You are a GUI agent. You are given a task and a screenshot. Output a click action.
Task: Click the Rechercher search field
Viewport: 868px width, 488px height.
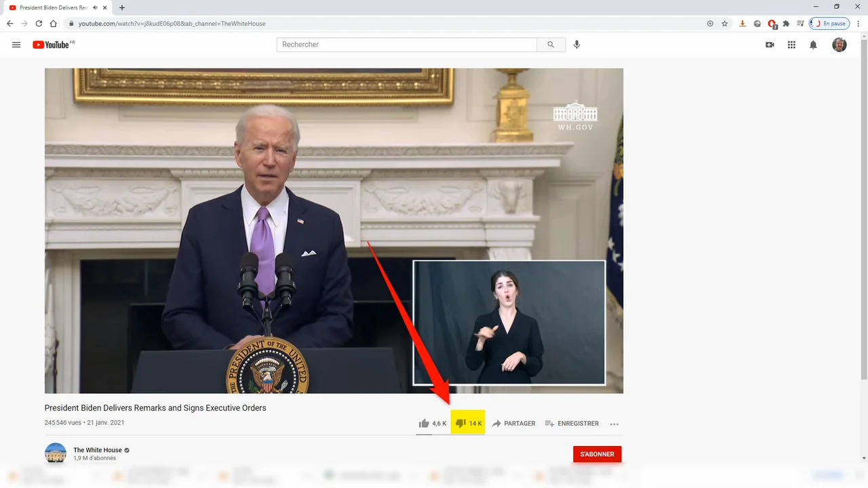407,45
